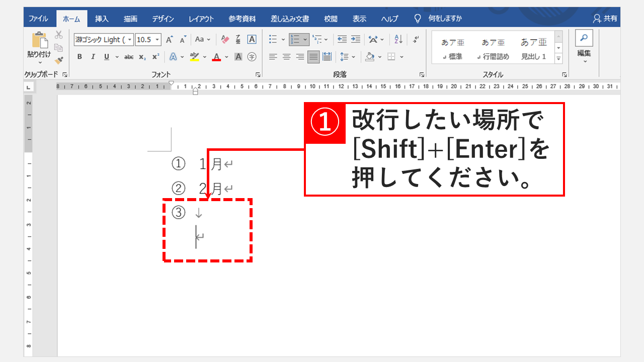Image resolution: width=644 pixels, height=362 pixels.
Task: Switch to the 参考資料 tab
Action: [243, 19]
